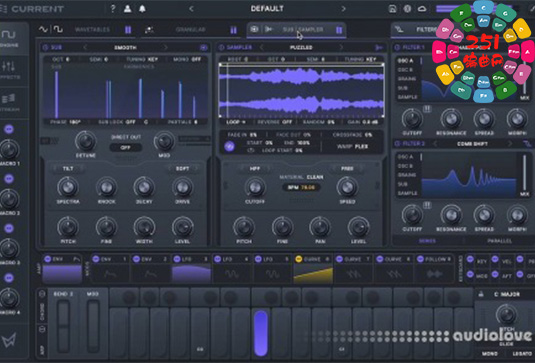Toggle the Granular enable switch
535x363 pixels.
233,30
